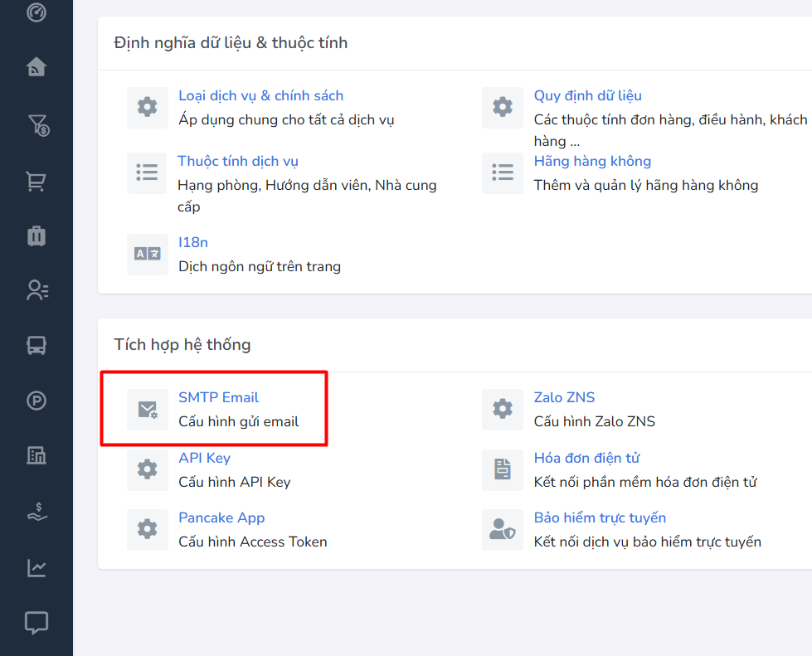Open the chat bubble sidebar icon

[x=36, y=623]
